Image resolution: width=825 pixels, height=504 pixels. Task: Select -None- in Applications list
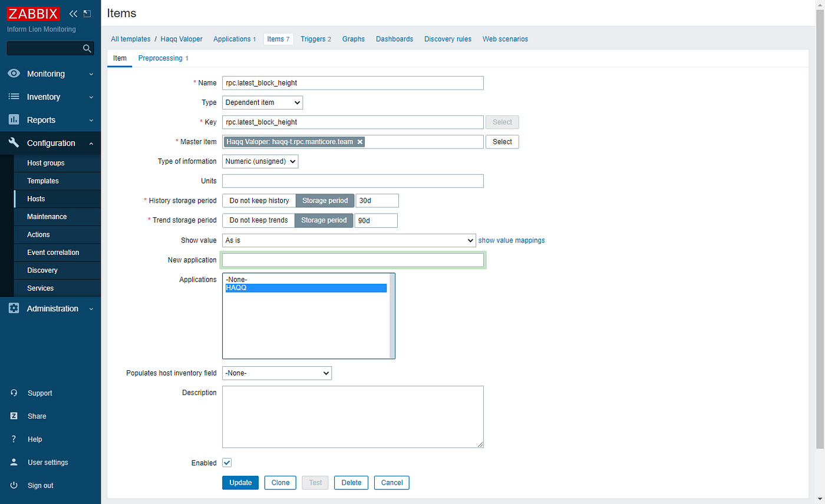point(305,280)
